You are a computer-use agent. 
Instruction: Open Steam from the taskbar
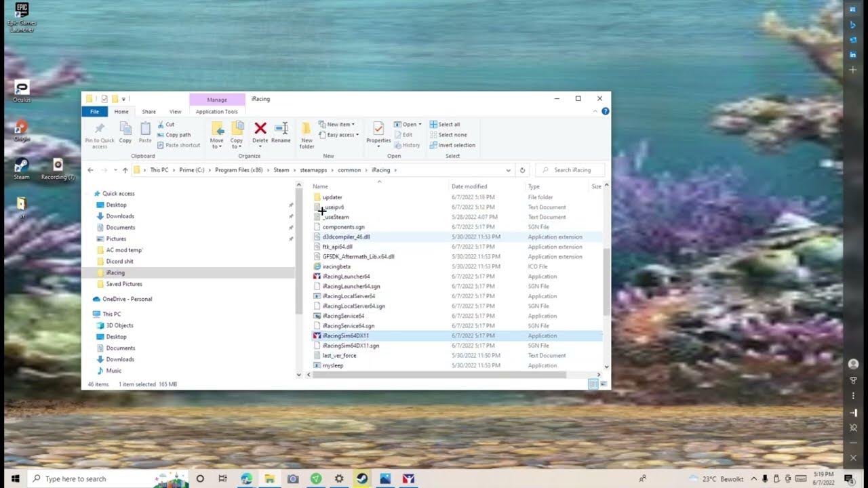click(362, 479)
